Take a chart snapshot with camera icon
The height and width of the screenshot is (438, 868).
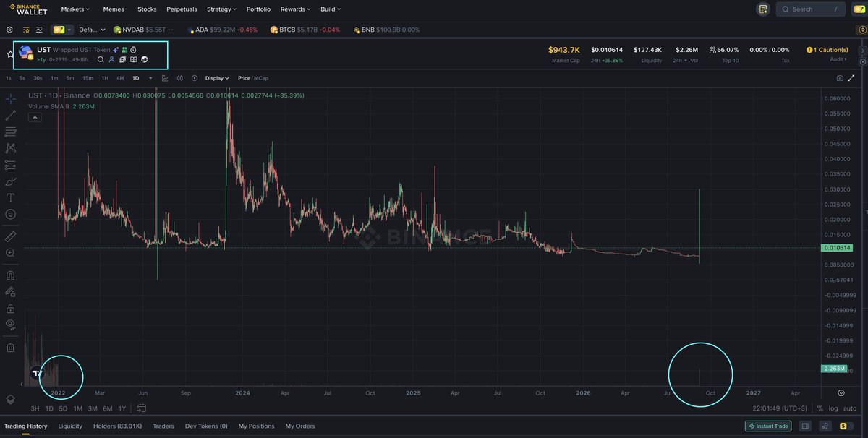coord(840,78)
